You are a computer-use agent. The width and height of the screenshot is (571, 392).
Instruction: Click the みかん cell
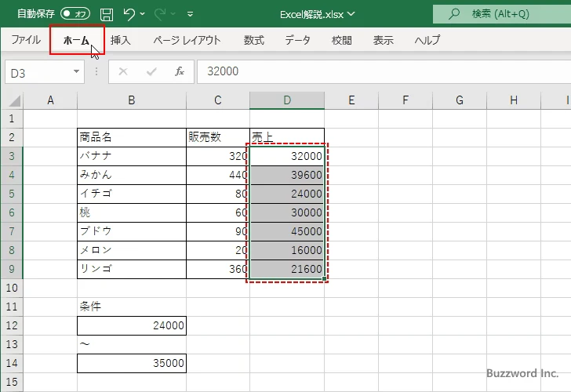[x=132, y=175]
